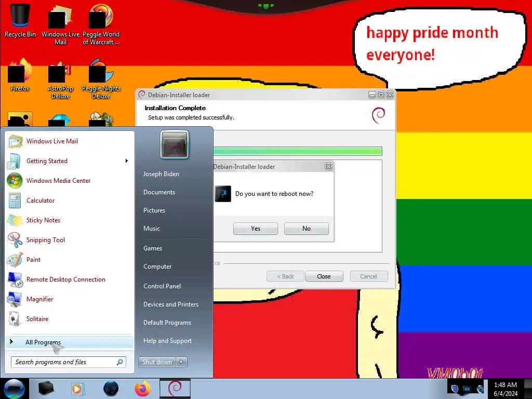This screenshot has width=532, height=399.
Task: Click the network tray icon
Action: (467, 389)
